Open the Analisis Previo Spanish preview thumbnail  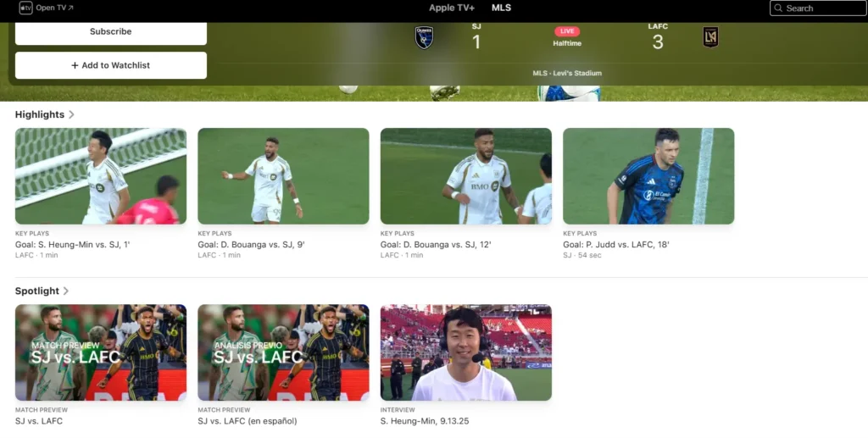point(283,352)
